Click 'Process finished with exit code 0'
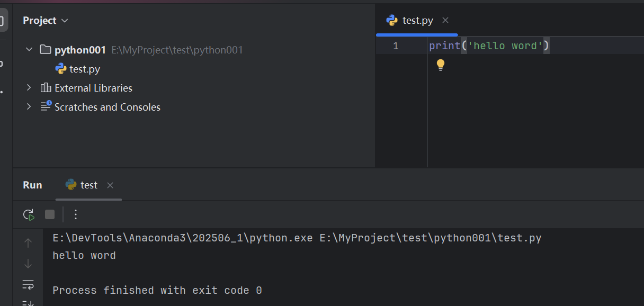 pos(157,291)
